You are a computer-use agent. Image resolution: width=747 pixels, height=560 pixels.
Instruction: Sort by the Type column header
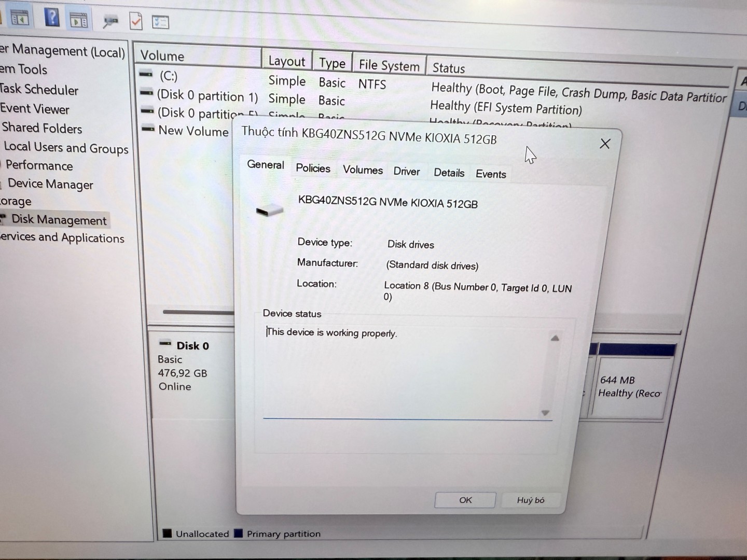point(332,63)
